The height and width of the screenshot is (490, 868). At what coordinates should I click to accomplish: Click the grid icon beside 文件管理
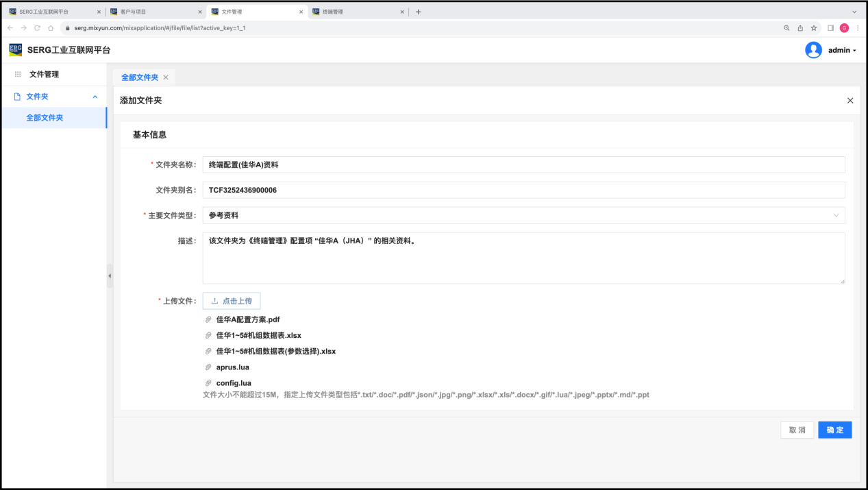[18, 74]
